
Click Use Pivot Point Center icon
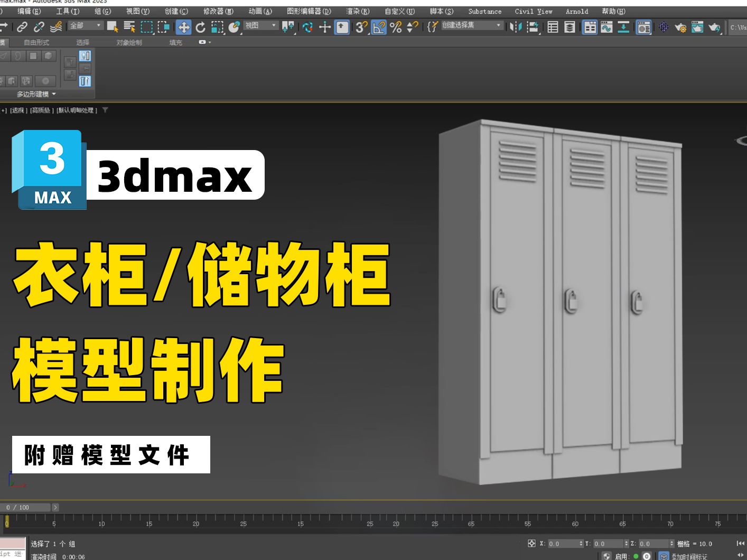tap(288, 26)
